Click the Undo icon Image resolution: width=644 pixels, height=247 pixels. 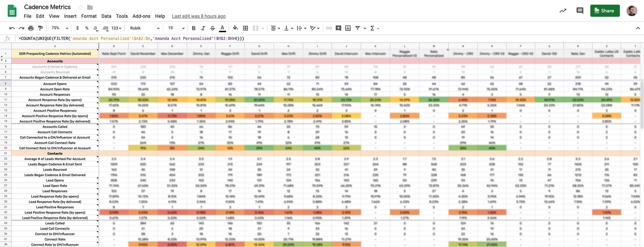click(x=12, y=28)
